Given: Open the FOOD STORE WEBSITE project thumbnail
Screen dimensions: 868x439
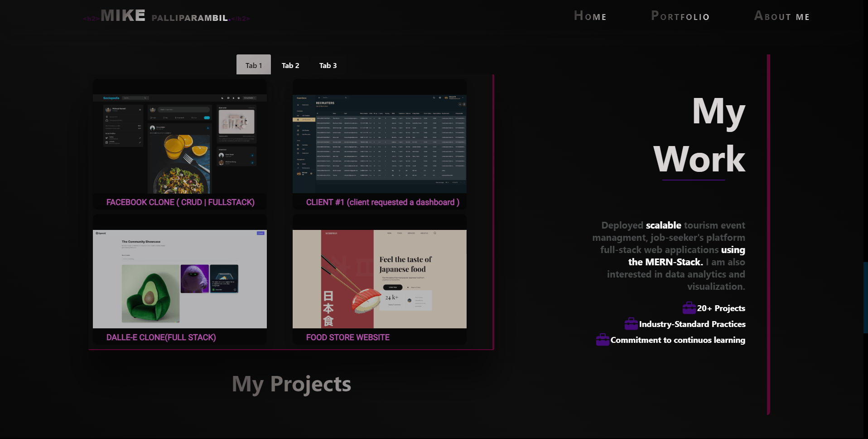Looking at the screenshot, I should click(379, 278).
